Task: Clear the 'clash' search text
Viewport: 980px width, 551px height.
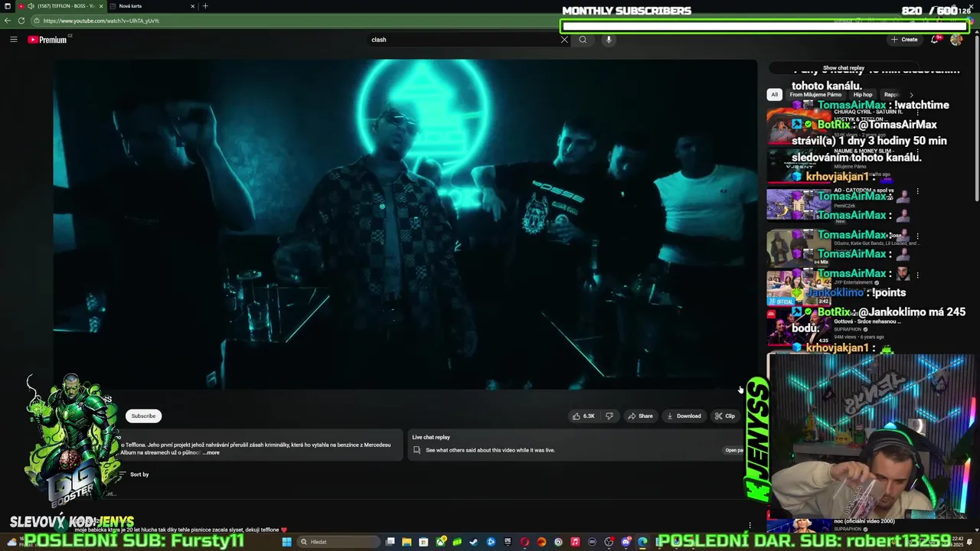Action: tap(564, 39)
